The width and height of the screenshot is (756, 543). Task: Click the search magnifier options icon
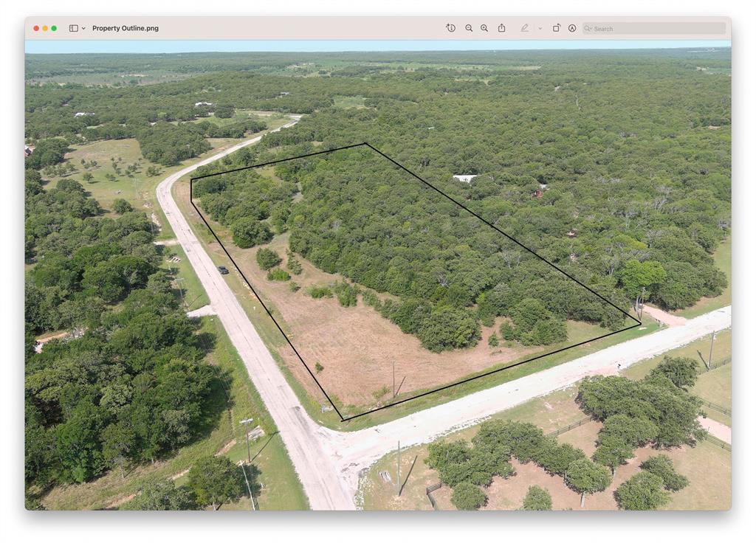click(x=588, y=29)
